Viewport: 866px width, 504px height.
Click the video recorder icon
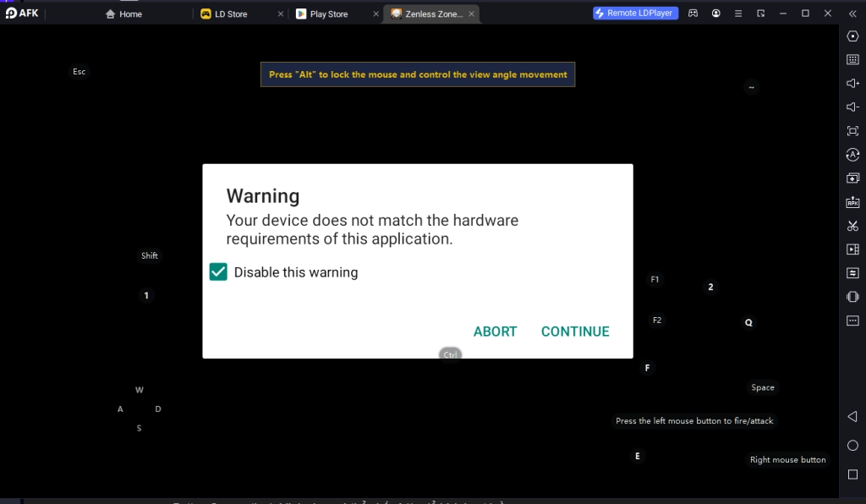(x=852, y=249)
